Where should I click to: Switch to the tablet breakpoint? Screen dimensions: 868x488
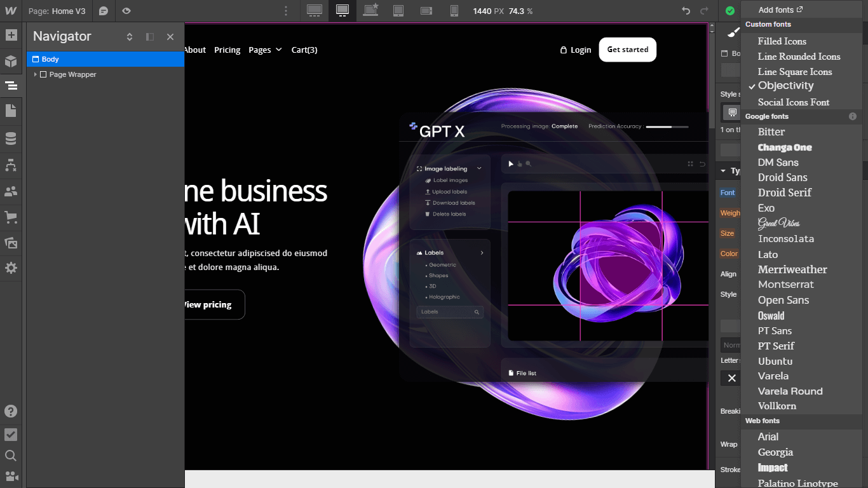point(399,11)
